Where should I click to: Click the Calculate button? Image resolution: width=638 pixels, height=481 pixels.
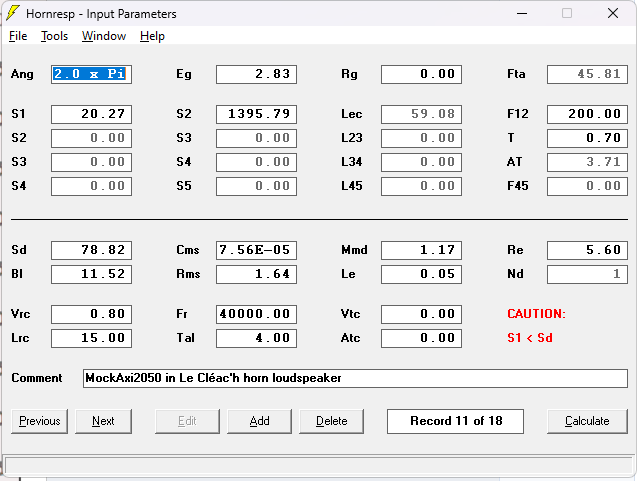[587, 421]
